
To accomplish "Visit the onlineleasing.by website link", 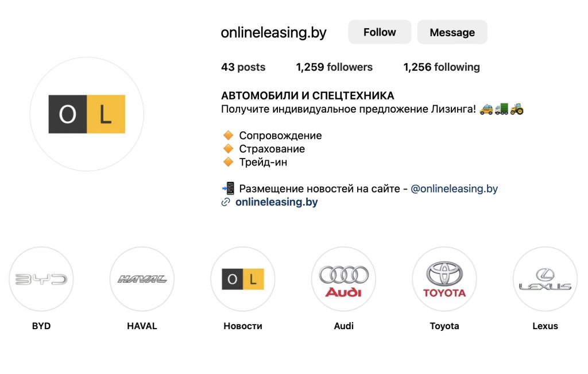I will 277,202.
